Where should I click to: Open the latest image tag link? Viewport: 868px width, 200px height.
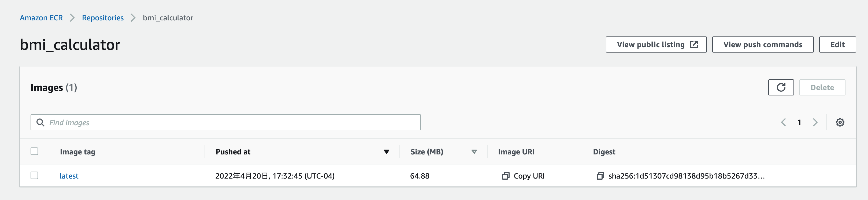click(x=69, y=176)
